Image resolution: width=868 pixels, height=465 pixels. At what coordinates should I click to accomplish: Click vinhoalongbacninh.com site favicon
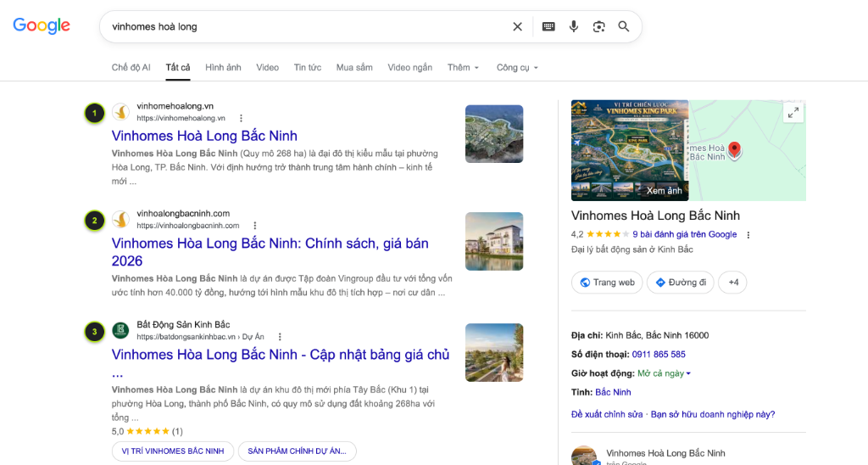120,220
